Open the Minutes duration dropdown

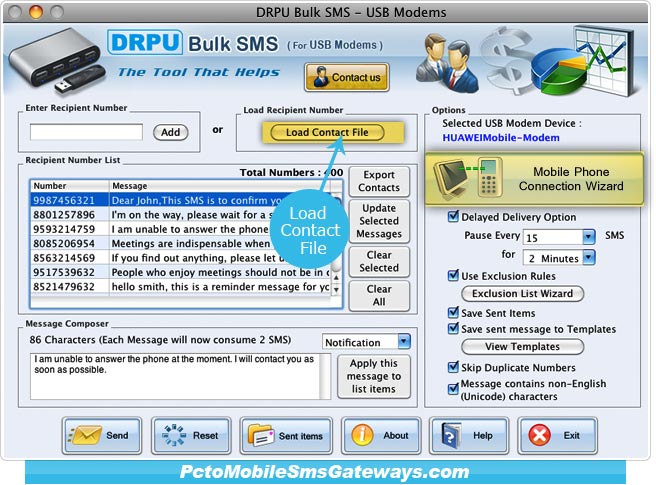coord(588,257)
